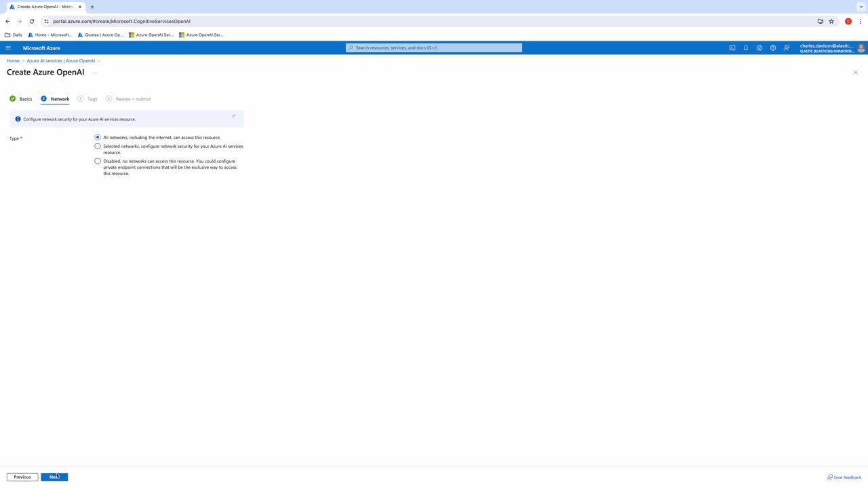Click the blue info icon in banner
This screenshot has width=868, height=488.
(18, 119)
